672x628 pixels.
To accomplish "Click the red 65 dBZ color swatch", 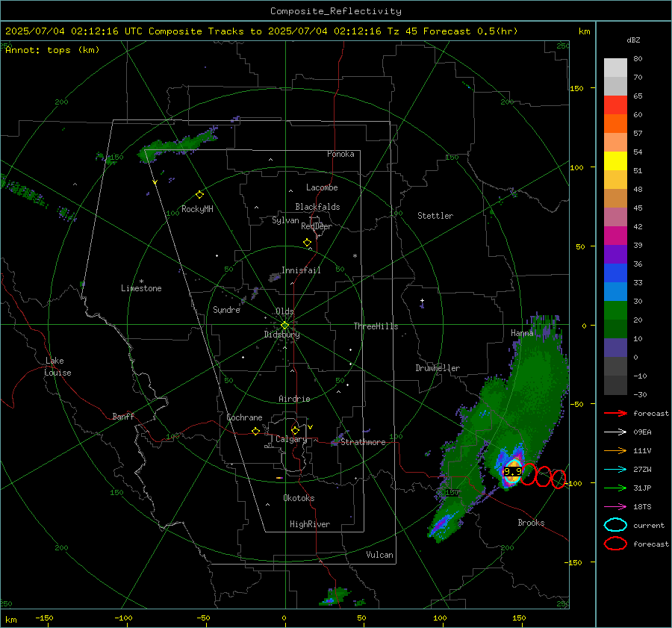I will click(x=615, y=105).
